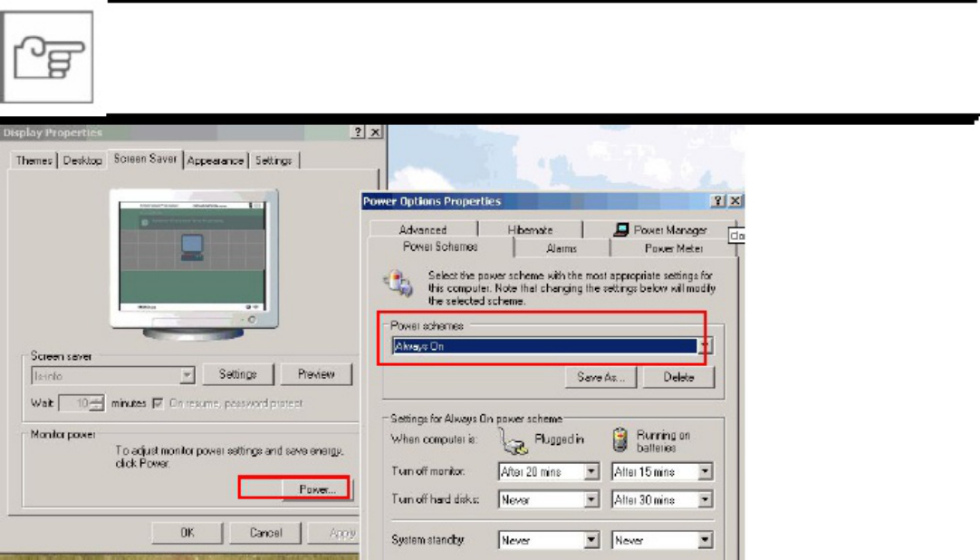980x560 pixels.
Task: Open the Power button in Display Properties
Action: (x=317, y=488)
